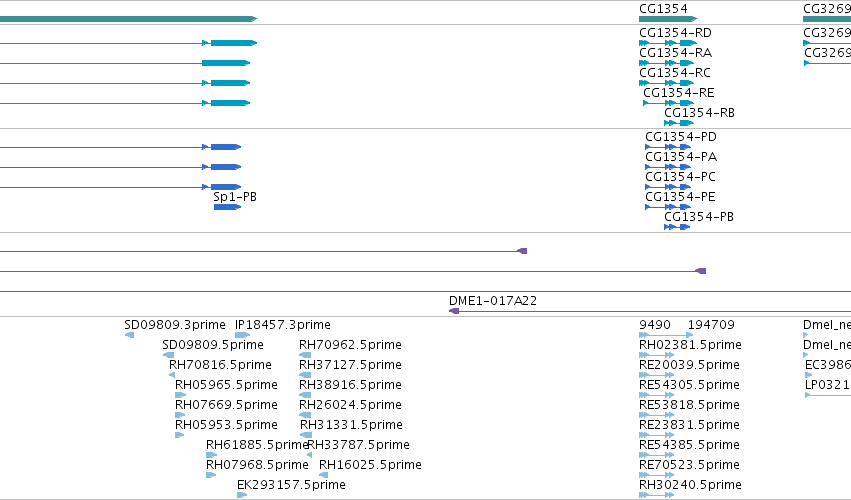Choose transcript CG1354-RB
The height and width of the screenshot is (500, 851).
(699, 113)
